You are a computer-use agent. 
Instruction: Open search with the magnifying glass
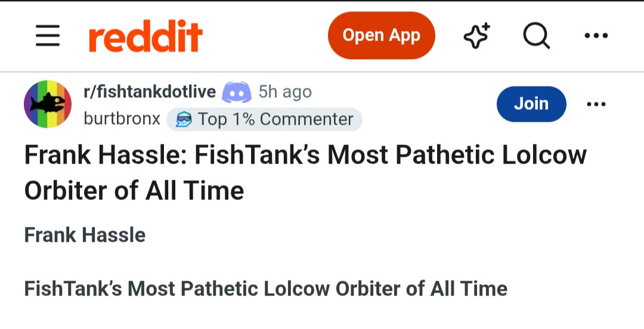point(537,36)
